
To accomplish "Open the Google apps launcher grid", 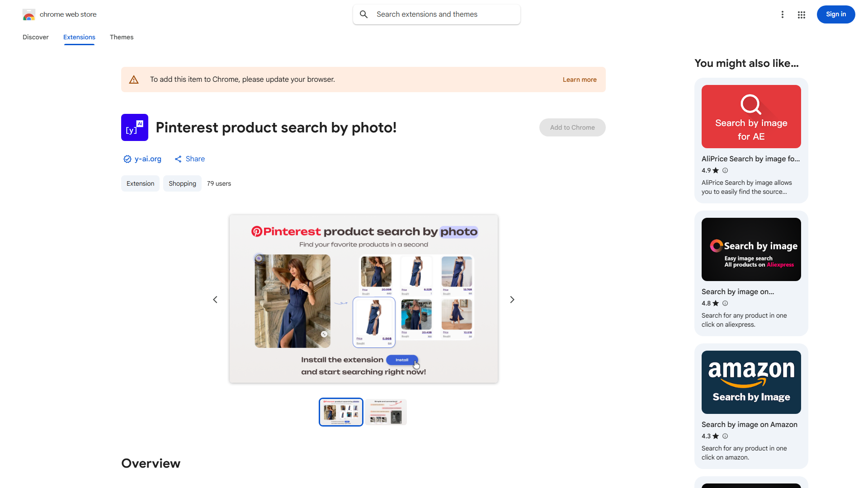I will [801, 14].
